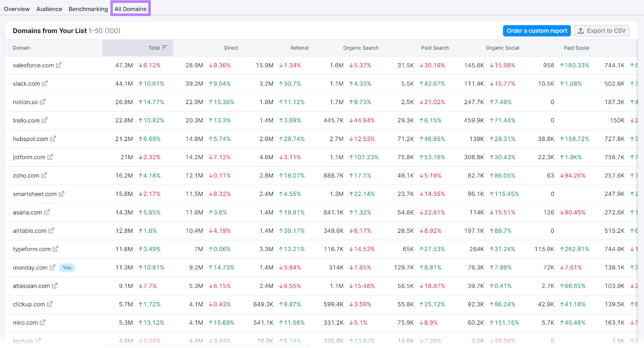644x348 pixels.
Task: Switch to the Overview tab
Action: point(17,9)
